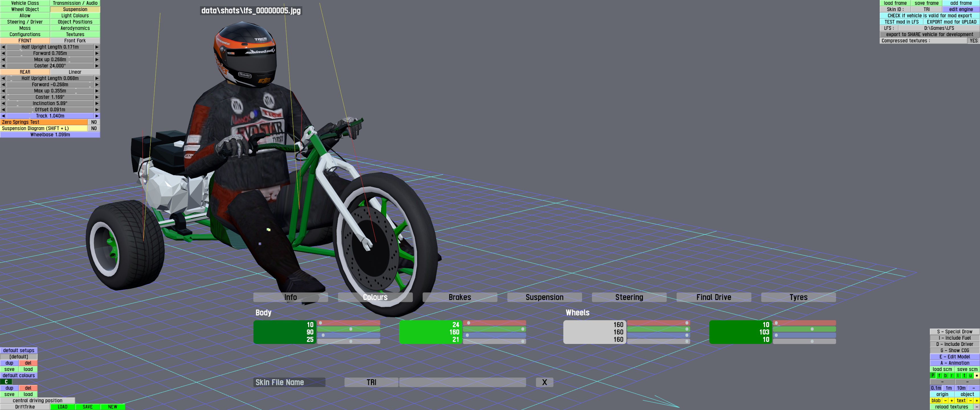
Task: Switch to front view with 'f' button
Action: (x=939, y=375)
